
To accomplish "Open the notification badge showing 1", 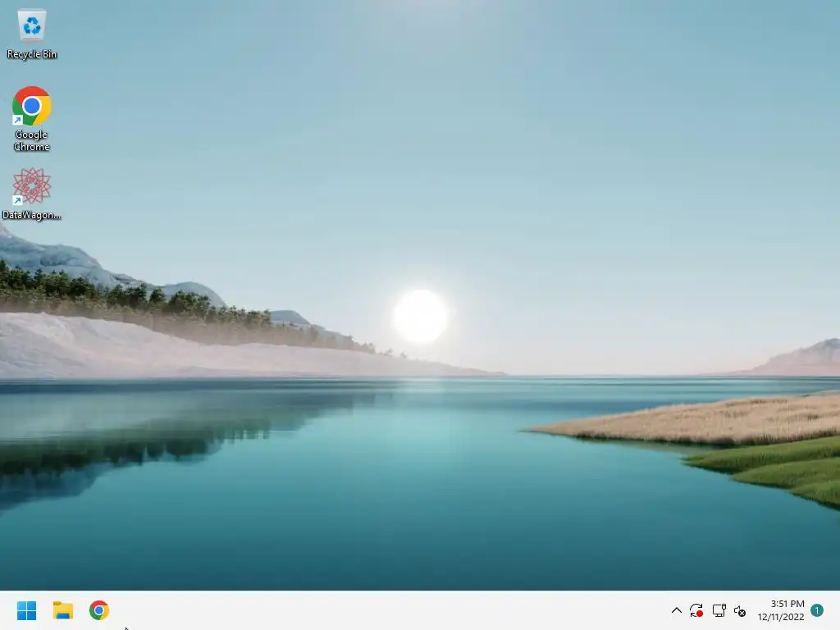I will 817,610.
